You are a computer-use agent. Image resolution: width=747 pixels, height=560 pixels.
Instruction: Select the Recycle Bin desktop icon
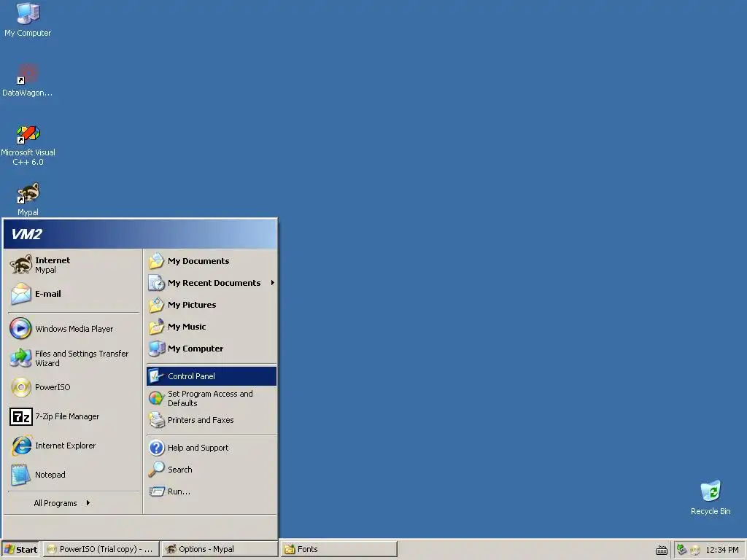(711, 497)
